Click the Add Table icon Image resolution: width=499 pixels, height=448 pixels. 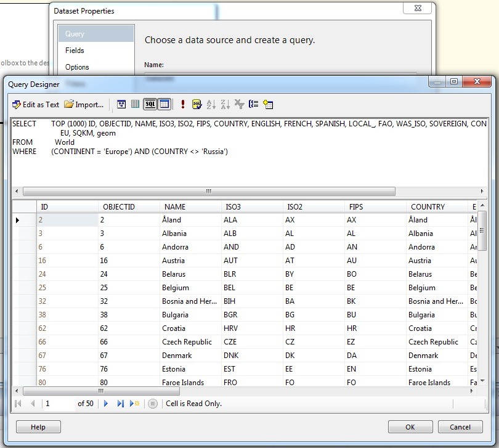coord(268,104)
